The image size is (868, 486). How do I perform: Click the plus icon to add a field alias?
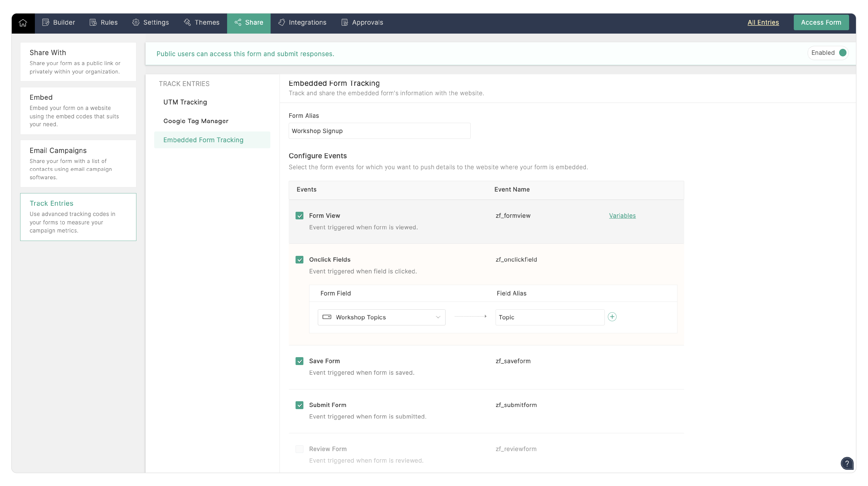pos(612,317)
